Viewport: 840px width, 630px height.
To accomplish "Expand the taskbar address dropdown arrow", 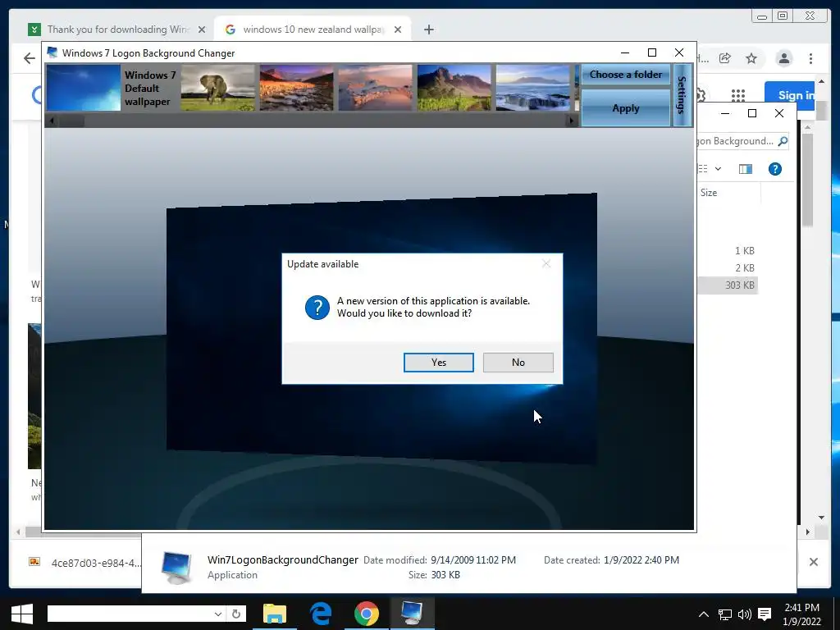I will (218, 614).
